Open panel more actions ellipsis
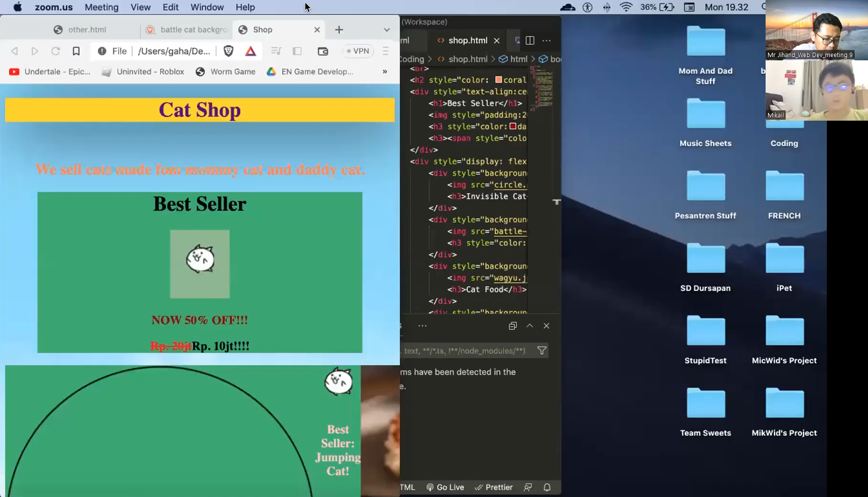The width and height of the screenshot is (868, 497). (x=422, y=326)
